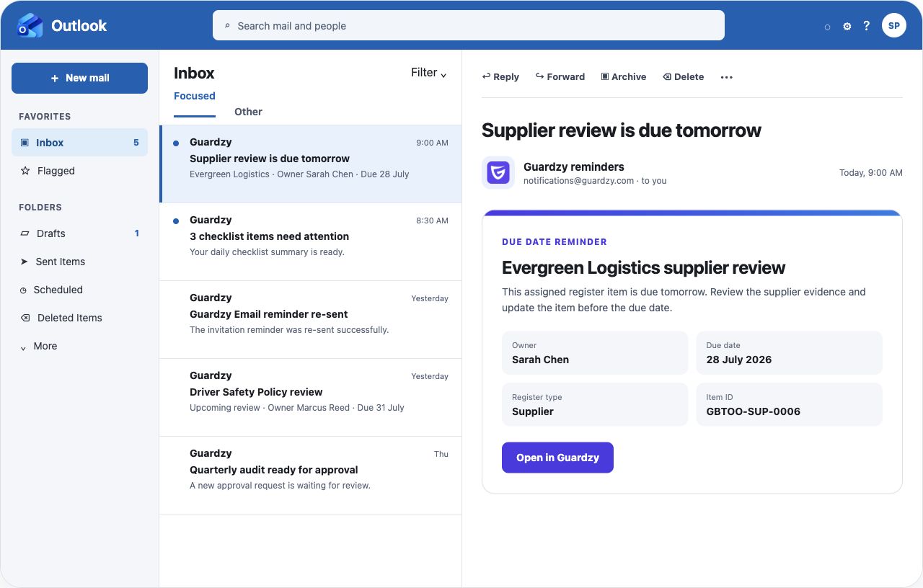The width and height of the screenshot is (923, 588).
Task: Click the Deleted Items icon
Action: coord(25,318)
